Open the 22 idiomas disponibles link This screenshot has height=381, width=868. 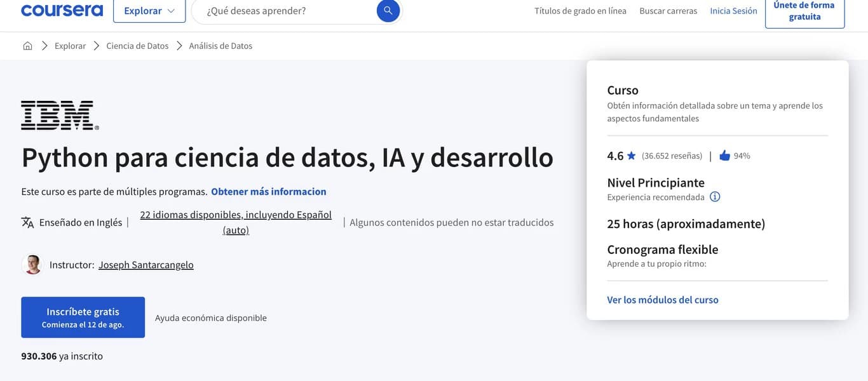pos(236,222)
